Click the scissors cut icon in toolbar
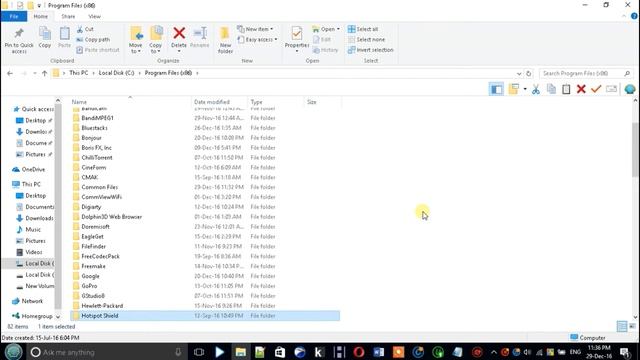Screen dimensions: 640x360 point(536,89)
